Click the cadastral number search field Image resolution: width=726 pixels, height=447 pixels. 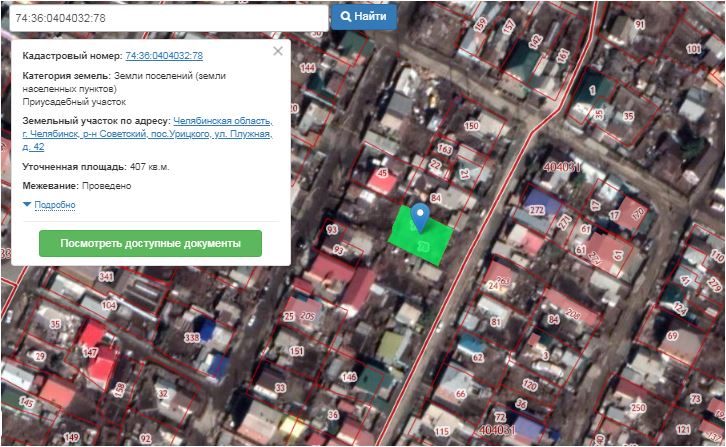(x=165, y=17)
